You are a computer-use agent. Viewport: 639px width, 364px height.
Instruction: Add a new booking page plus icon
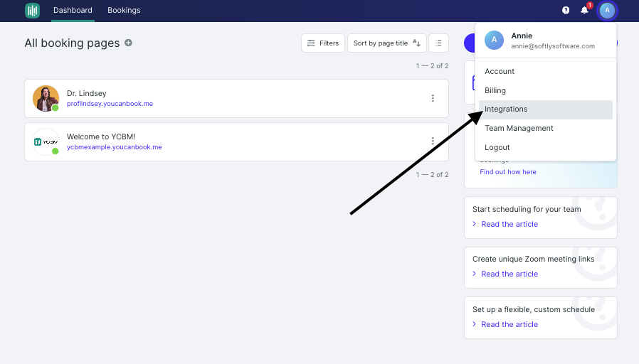click(x=128, y=43)
